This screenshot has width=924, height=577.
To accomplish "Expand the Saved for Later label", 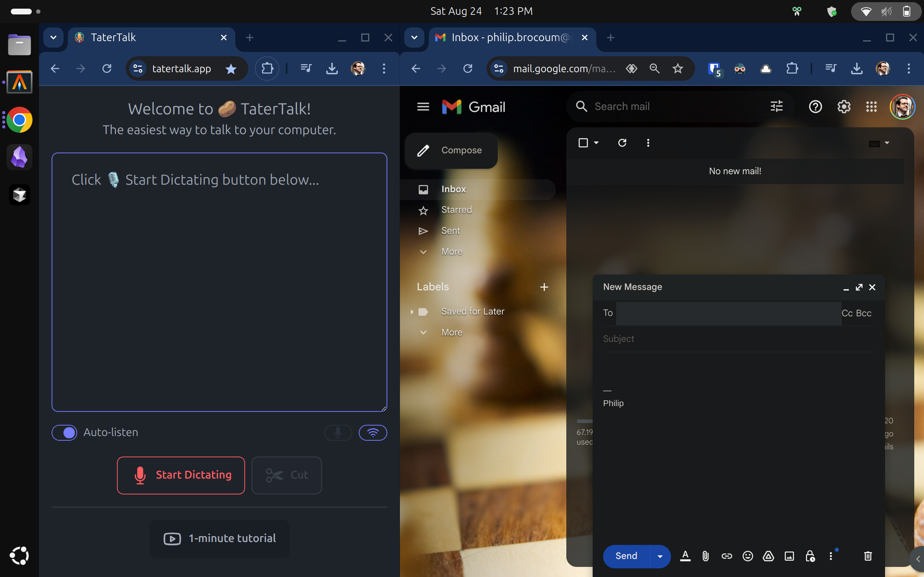I will [x=411, y=312].
